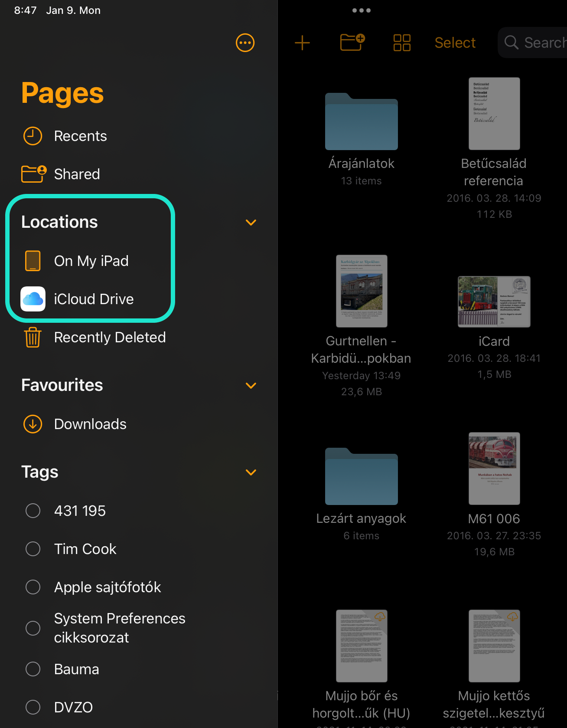
Task: Click the Bauma tag label
Action: point(77,669)
